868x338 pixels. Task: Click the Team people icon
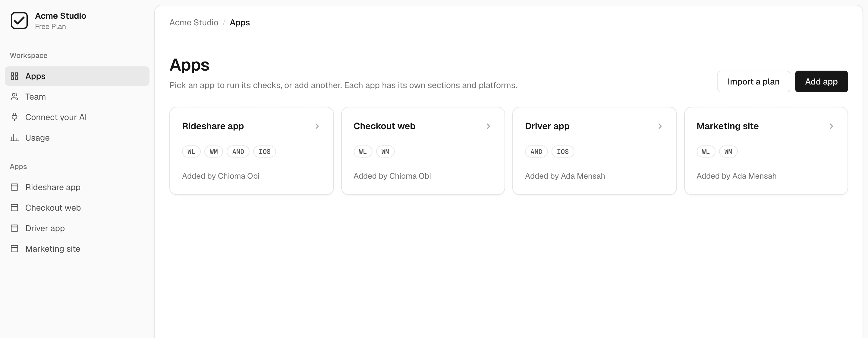pyautogui.click(x=14, y=97)
